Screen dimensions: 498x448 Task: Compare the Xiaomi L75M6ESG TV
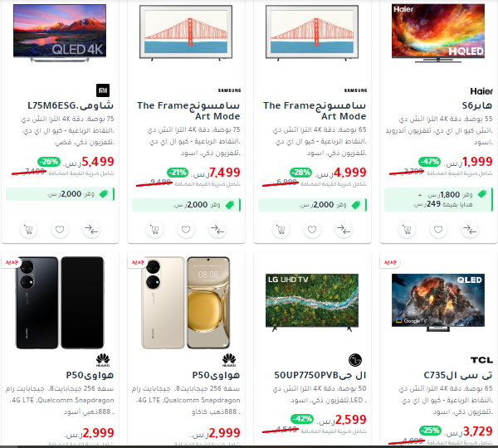pyautogui.click(x=91, y=229)
